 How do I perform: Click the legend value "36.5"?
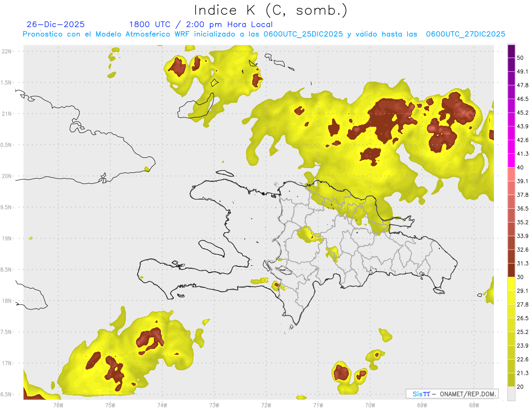523,208
